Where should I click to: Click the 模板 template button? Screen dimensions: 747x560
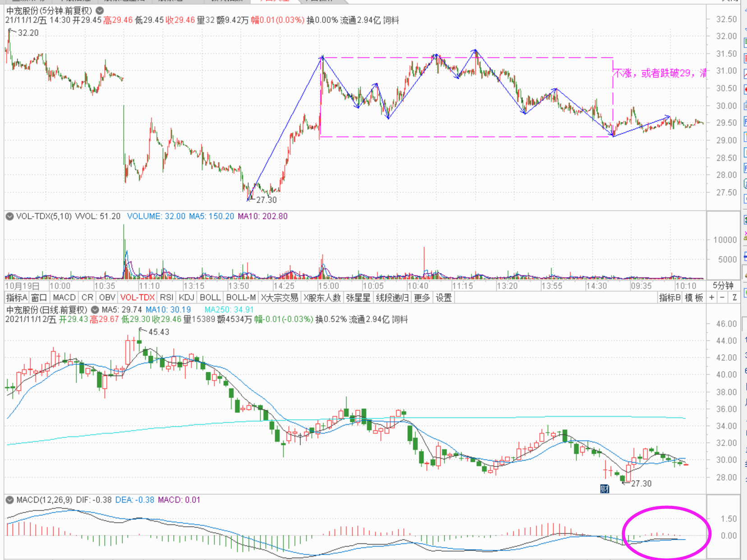(694, 298)
